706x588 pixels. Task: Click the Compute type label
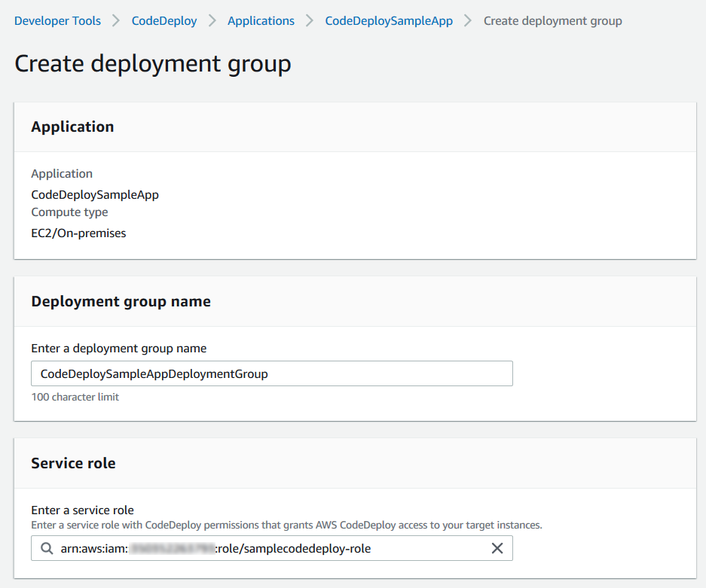pos(69,212)
